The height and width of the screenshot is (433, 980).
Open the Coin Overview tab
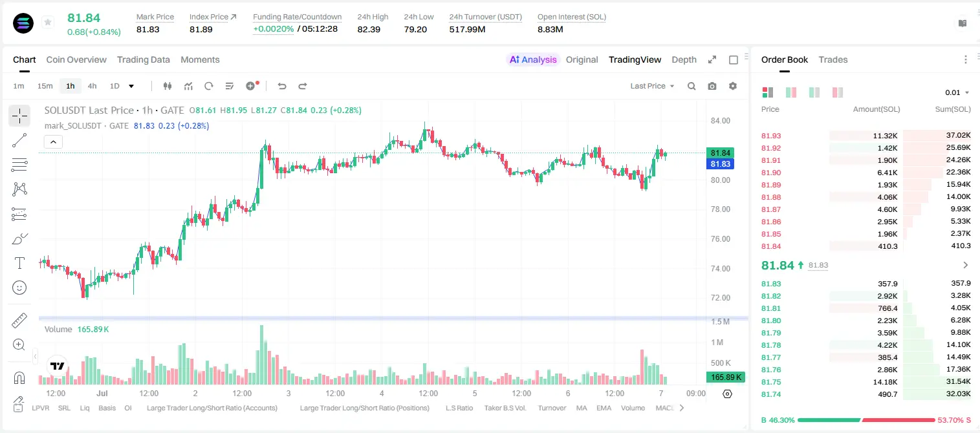point(76,59)
